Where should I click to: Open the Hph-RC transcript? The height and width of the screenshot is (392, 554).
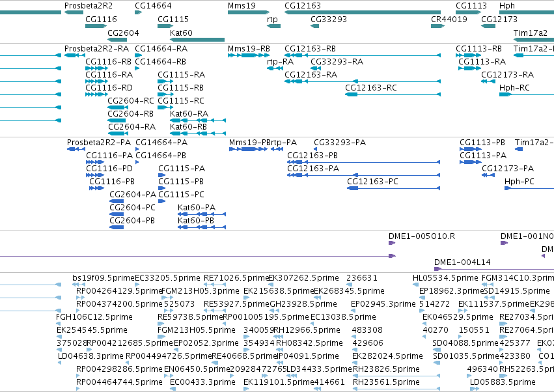(x=527, y=94)
